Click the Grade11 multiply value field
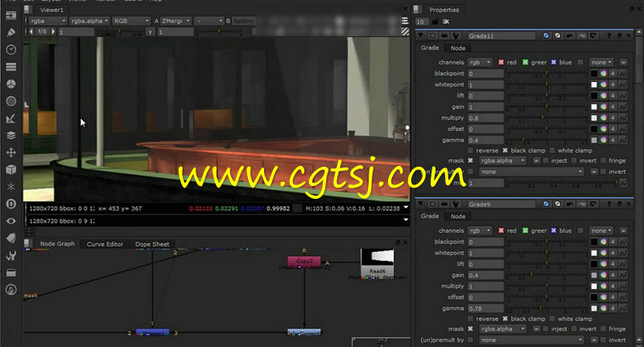The width and height of the screenshot is (644, 347). tap(485, 118)
